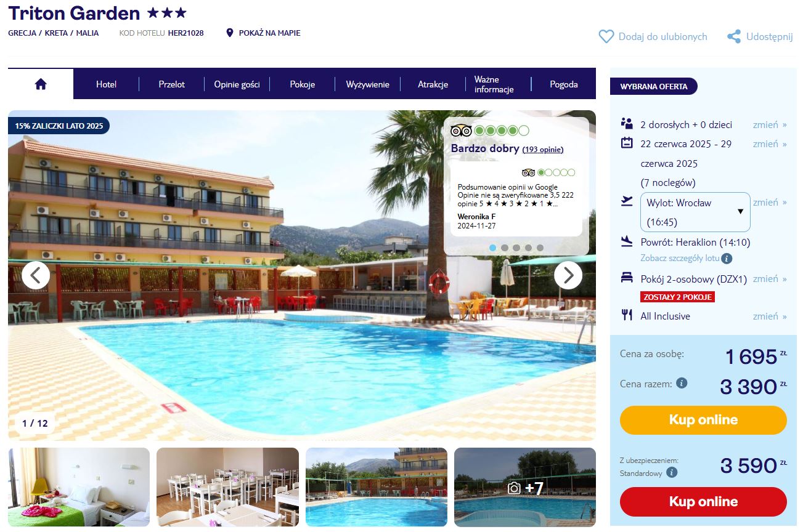
Task: Click info icon beside Zobacz szczegóły lotu
Action: 727,259
